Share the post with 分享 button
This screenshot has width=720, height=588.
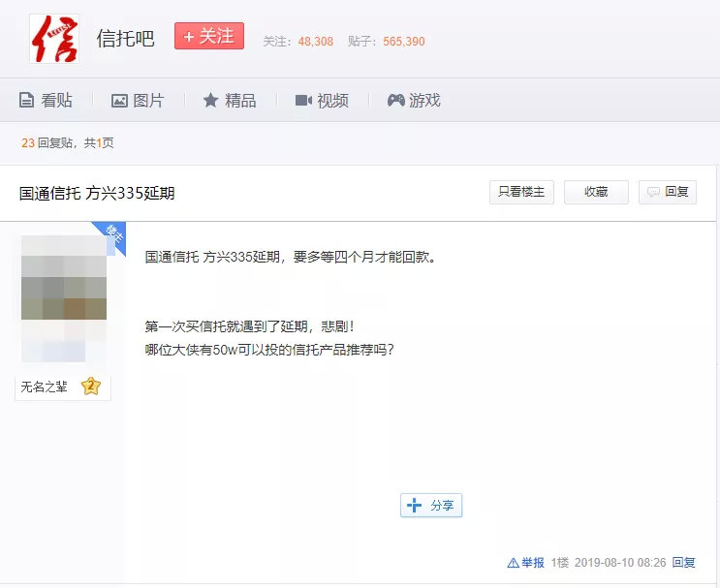point(431,506)
